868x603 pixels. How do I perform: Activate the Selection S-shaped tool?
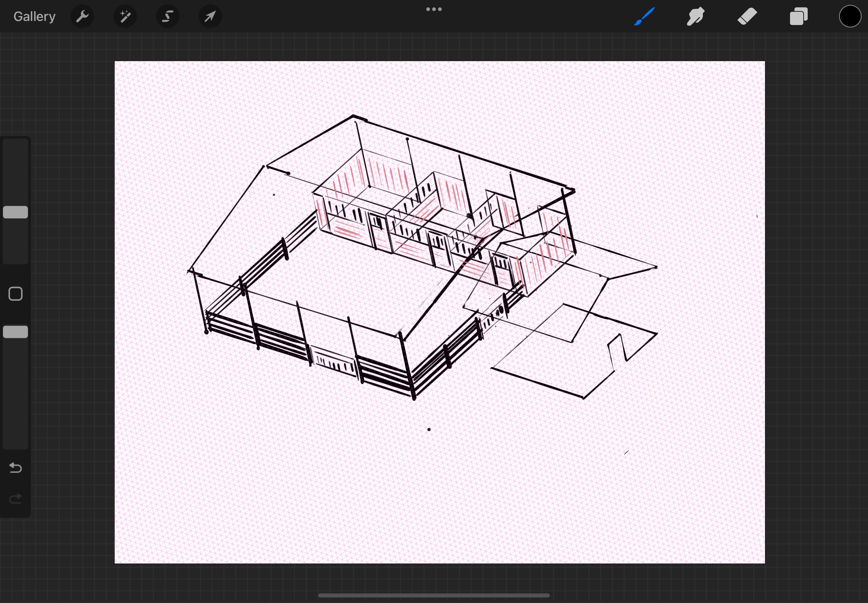tap(167, 16)
